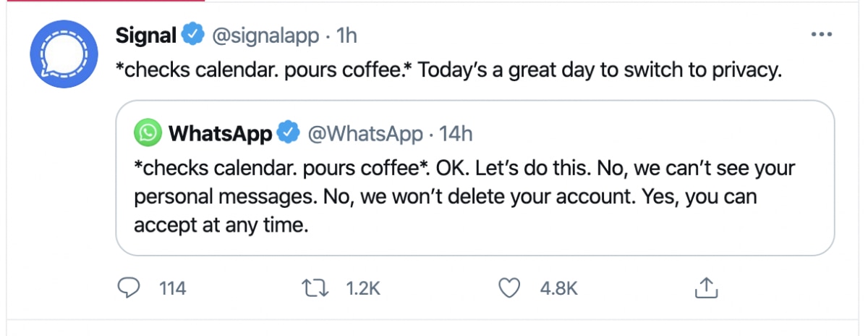Open the WhatsApp display name
Viewport: 868px width, 336px height.
(x=220, y=133)
